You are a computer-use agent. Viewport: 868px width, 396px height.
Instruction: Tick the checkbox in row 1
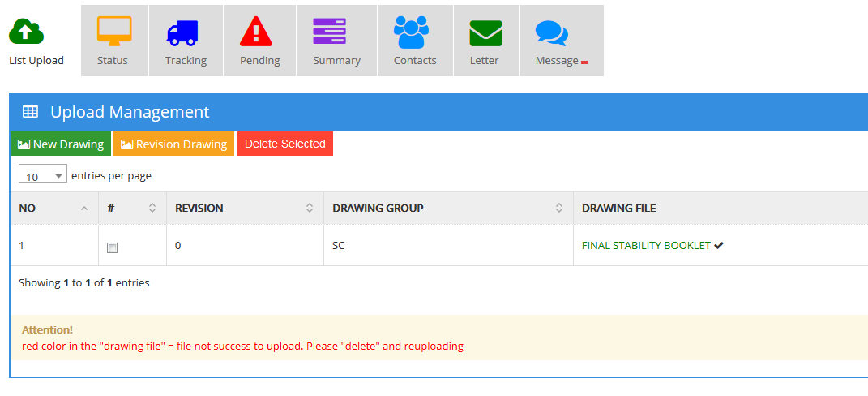[113, 247]
